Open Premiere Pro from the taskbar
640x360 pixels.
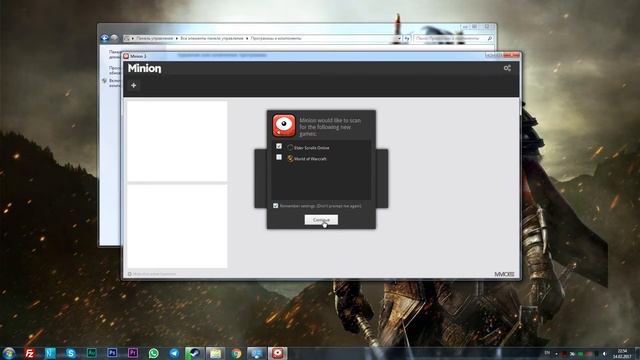133,353
